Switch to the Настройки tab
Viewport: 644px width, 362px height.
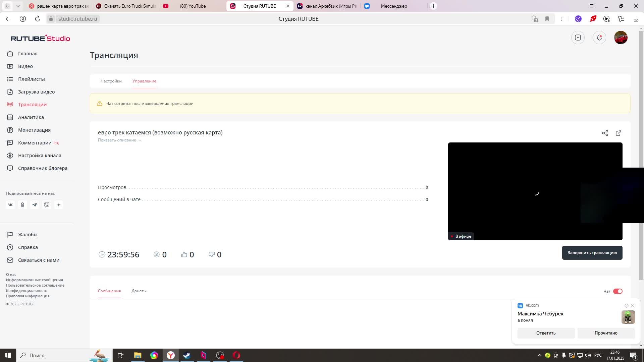coord(111,81)
